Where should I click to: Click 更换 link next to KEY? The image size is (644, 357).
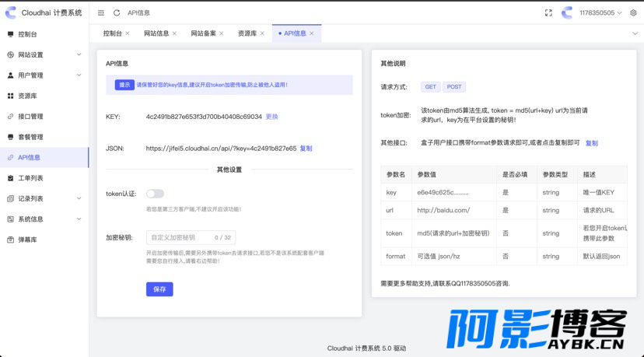click(272, 117)
